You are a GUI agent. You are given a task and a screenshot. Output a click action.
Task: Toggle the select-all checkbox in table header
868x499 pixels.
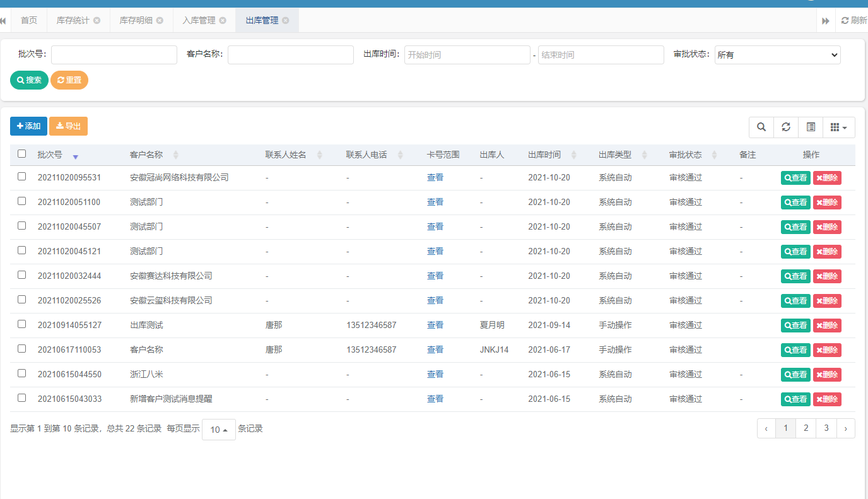coord(22,153)
